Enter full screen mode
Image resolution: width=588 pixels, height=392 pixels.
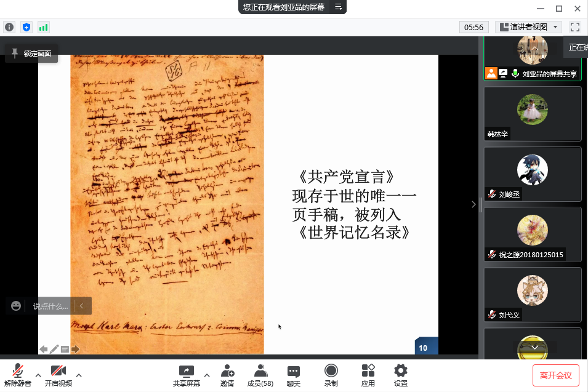point(575,27)
